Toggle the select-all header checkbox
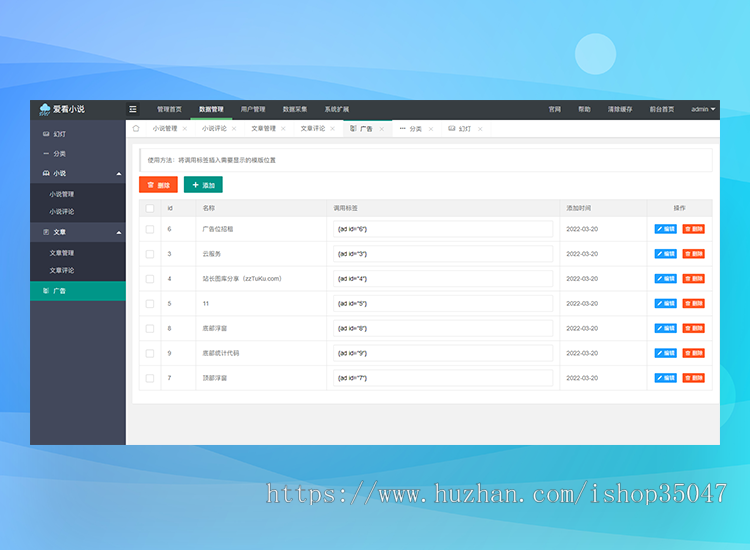 tap(150, 208)
